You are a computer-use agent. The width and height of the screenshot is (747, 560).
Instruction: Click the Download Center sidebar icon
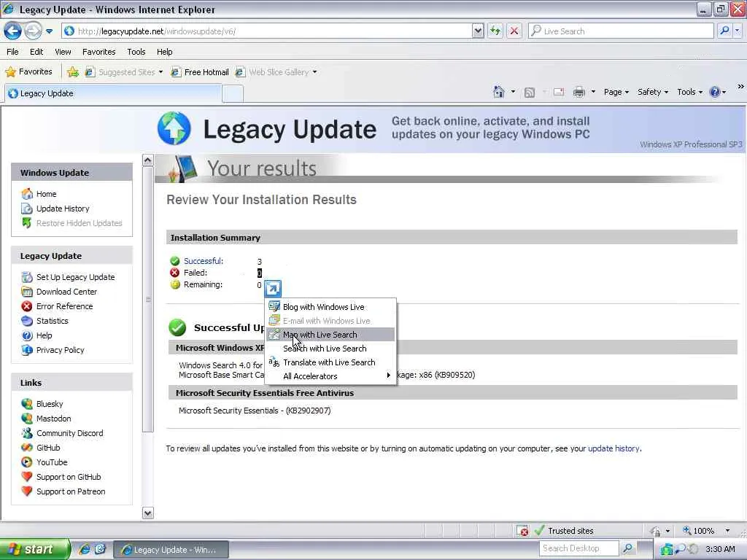[x=27, y=292]
